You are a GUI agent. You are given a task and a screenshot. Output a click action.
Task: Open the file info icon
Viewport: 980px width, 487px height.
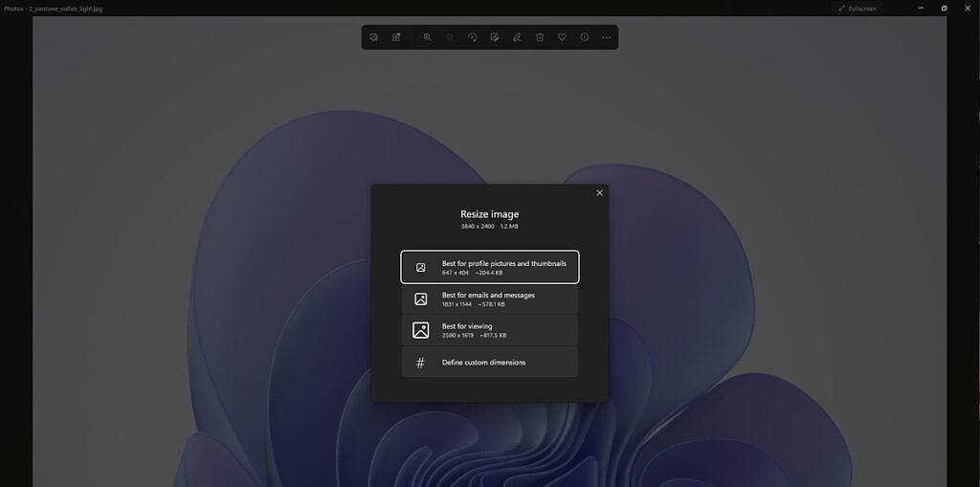[584, 37]
